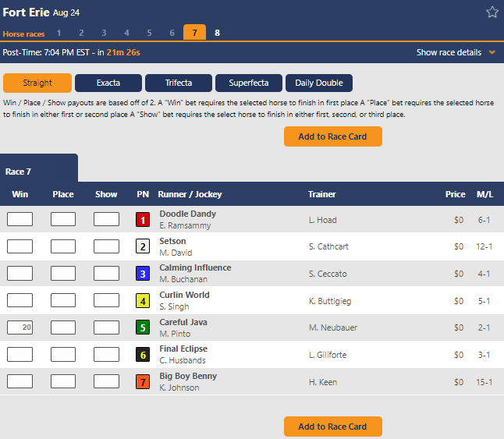
Task: Click the Calming Influence runner name
Action: tap(195, 267)
